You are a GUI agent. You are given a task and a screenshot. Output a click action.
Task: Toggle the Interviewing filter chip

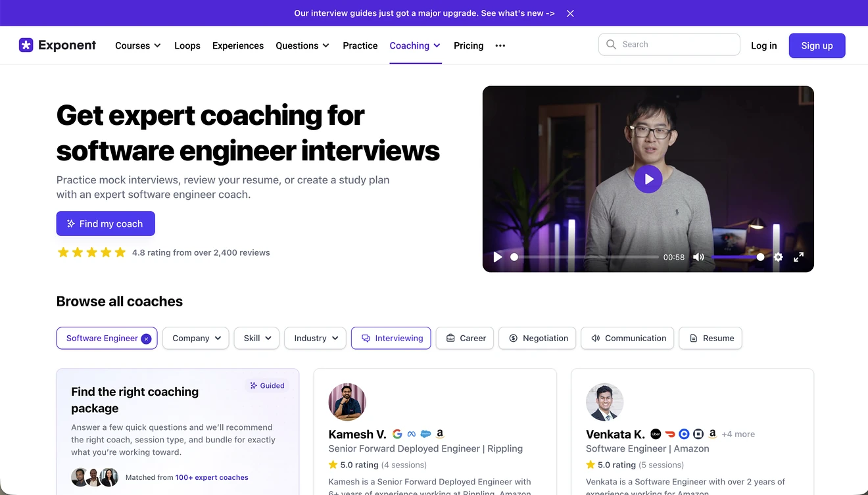coord(391,339)
